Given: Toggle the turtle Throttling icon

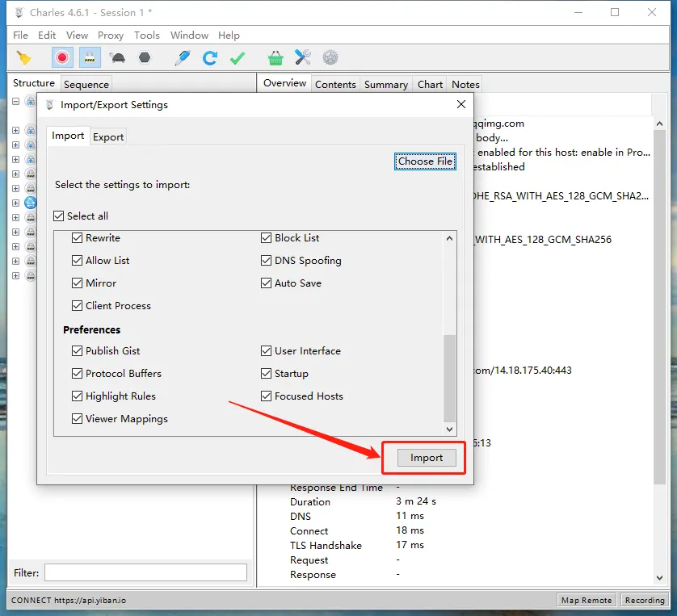Looking at the screenshot, I should coord(117,58).
